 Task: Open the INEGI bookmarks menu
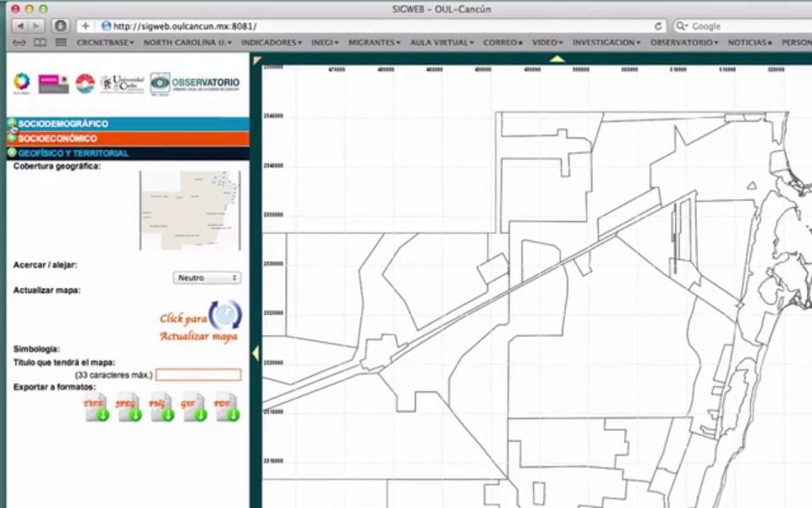[325, 43]
